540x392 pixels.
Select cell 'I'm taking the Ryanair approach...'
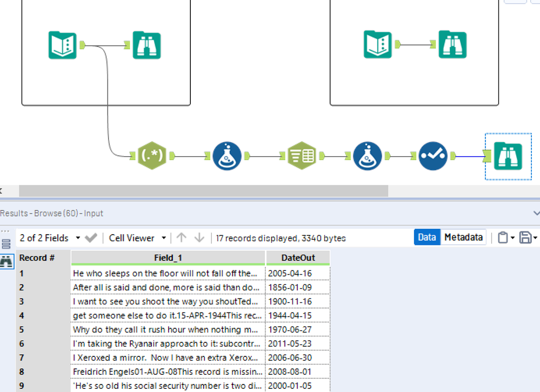click(x=168, y=343)
